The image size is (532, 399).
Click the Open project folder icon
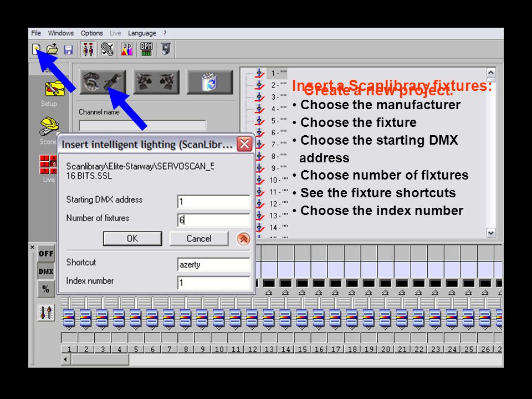(x=52, y=49)
